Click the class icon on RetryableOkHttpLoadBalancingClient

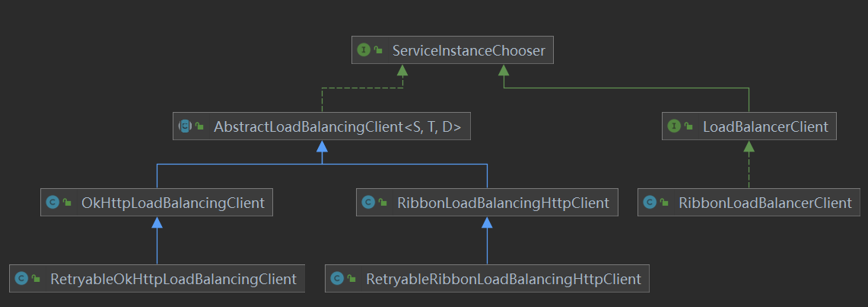(21, 278)
